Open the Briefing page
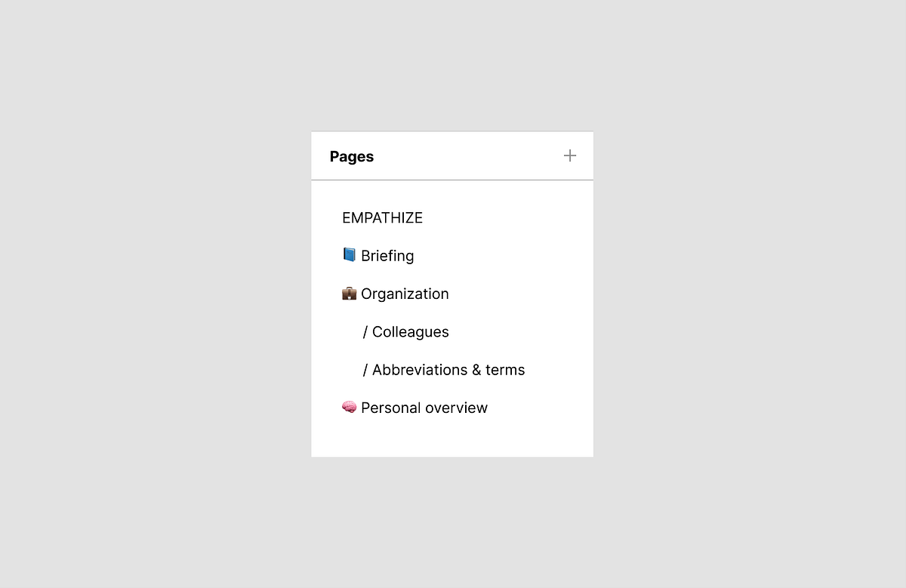906x588 pixels. 387,255
